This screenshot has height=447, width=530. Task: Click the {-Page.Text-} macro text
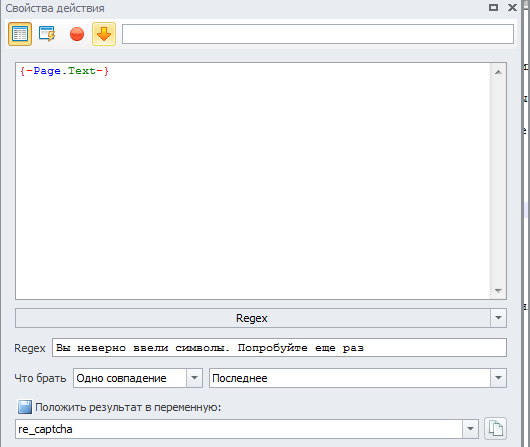click(x=64, y=71)
